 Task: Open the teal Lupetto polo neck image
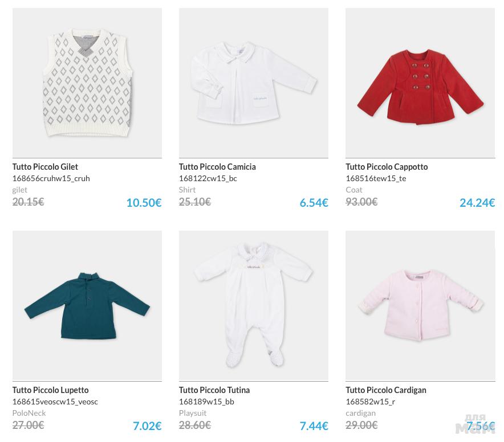tap(87, 306)
